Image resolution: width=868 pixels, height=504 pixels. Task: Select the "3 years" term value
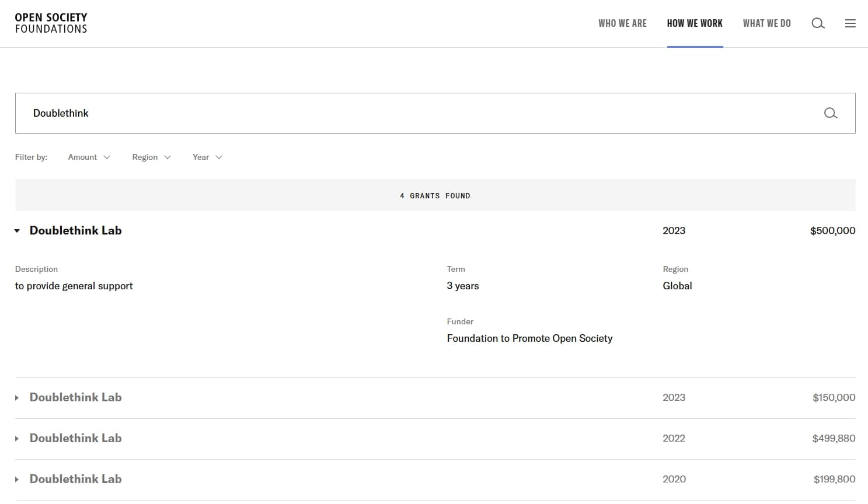click(x=462, y=286)
